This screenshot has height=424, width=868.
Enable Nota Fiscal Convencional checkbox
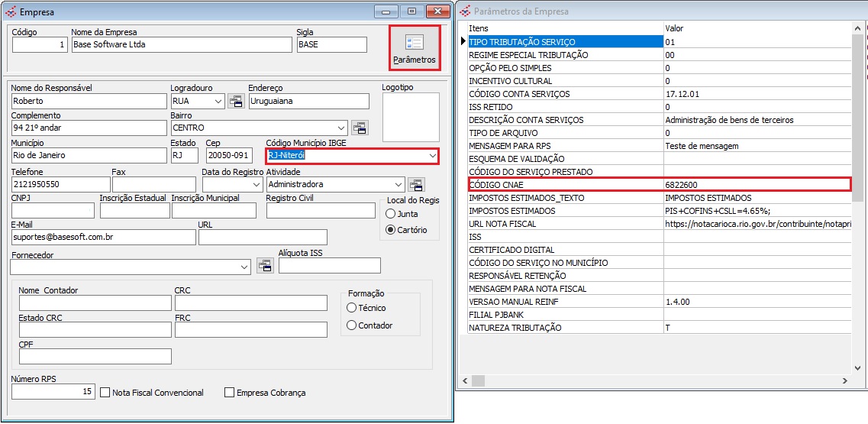pos(106,393)
